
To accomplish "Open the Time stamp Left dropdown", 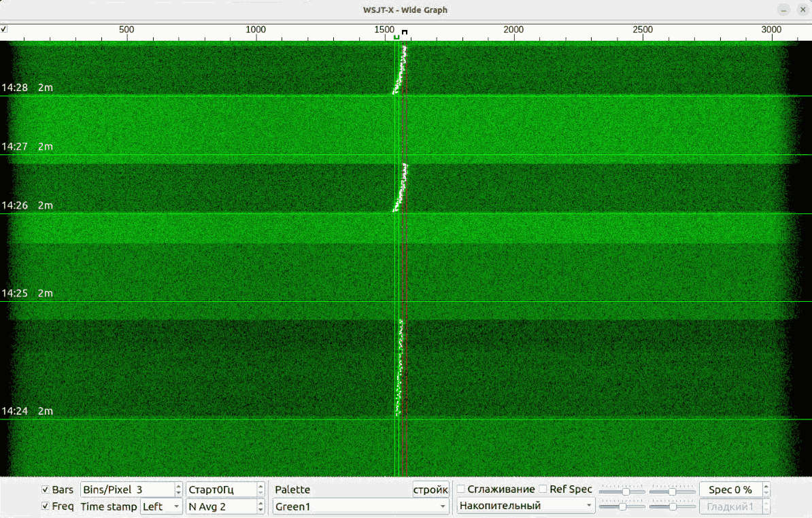I will point(161,506).
